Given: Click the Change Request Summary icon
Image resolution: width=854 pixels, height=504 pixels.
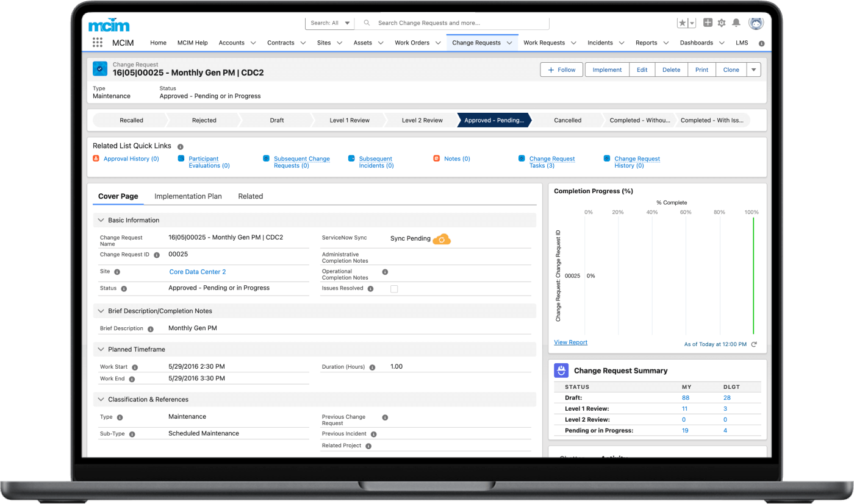Looking at the screenshot, I should click(561, 370).
